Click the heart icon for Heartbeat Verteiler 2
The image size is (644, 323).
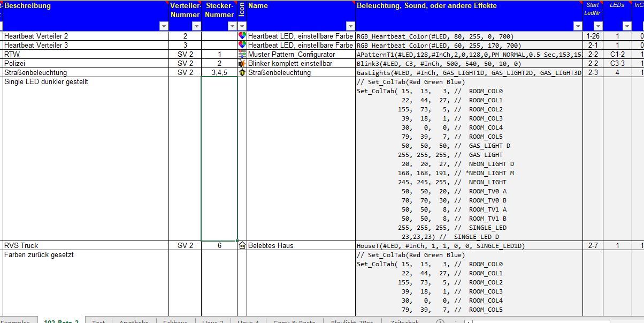pos(242,36)
